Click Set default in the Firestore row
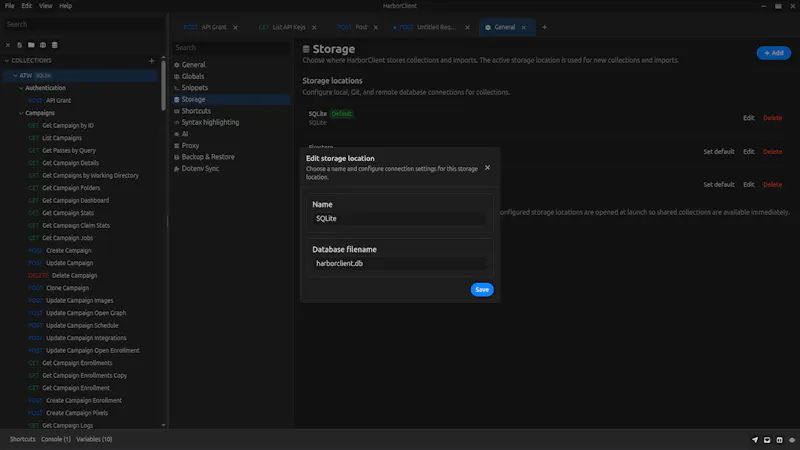 pyautogui.click(x=719, y=152)
